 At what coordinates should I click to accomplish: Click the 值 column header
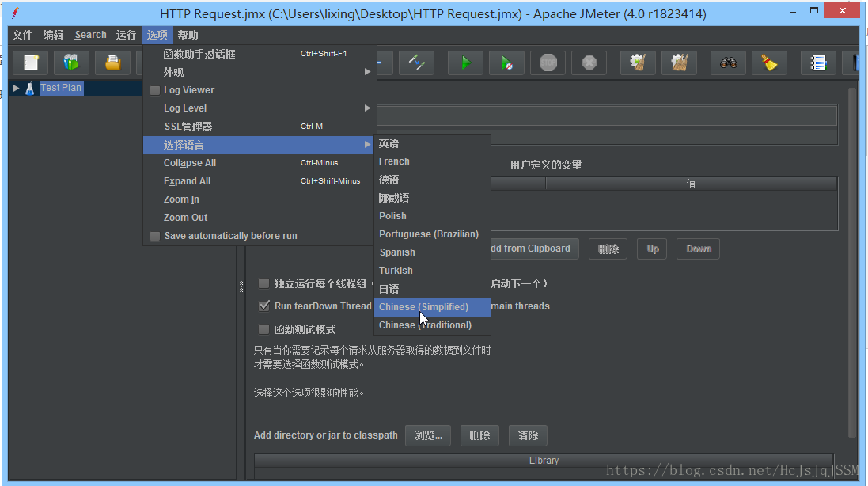click(x=691, y=184)
